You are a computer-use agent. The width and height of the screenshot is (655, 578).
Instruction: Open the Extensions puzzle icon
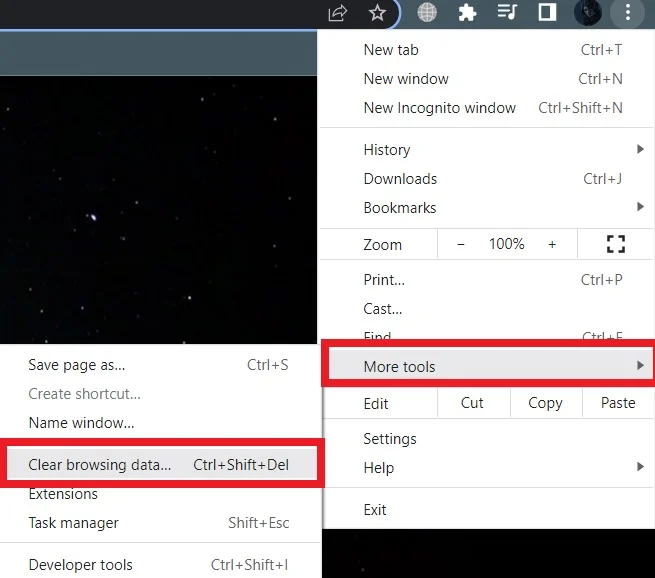point(467,13)
